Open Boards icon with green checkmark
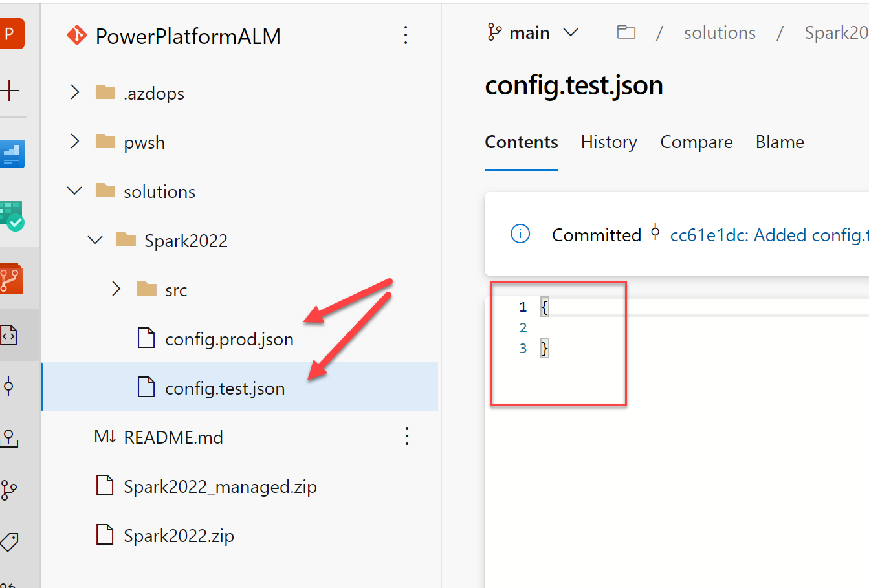 point(11,215)
